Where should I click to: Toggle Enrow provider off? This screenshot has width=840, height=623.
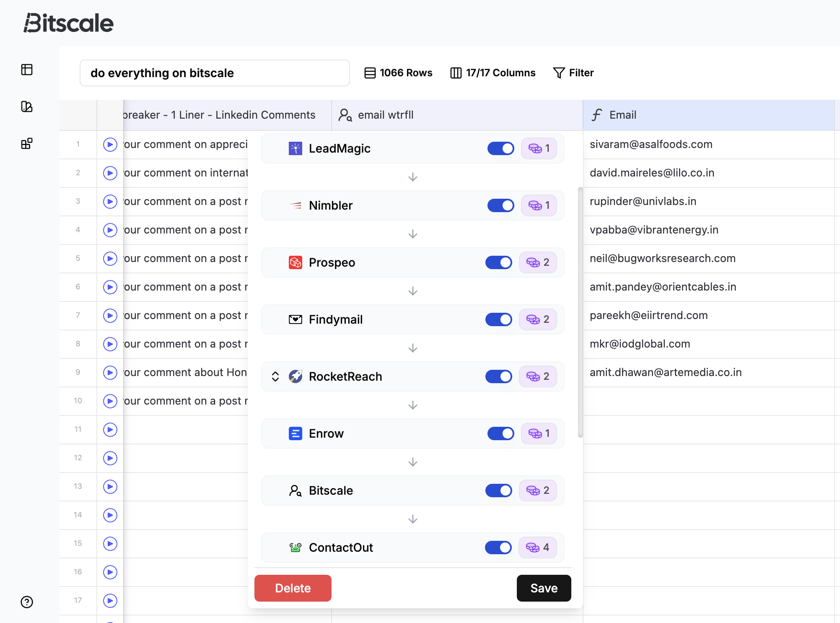(501, 434)
